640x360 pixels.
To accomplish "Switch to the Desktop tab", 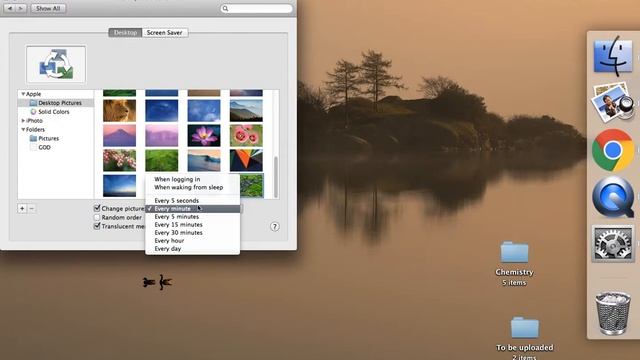I will [125, 33].
